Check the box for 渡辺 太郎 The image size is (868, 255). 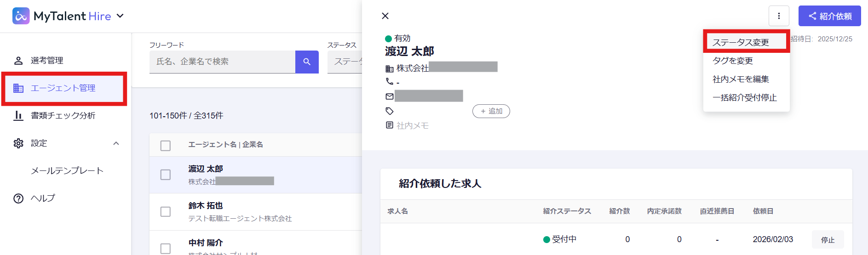coord(166,175)
